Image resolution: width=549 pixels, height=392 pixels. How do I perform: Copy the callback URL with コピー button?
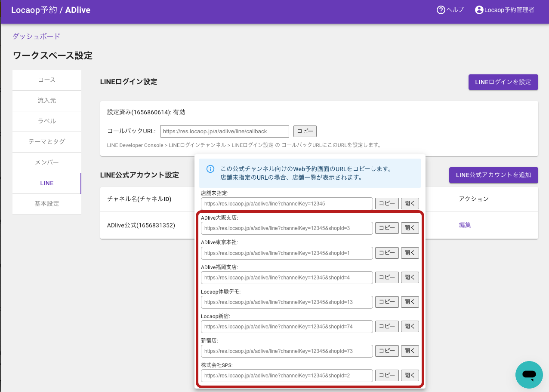coord(305,131)
